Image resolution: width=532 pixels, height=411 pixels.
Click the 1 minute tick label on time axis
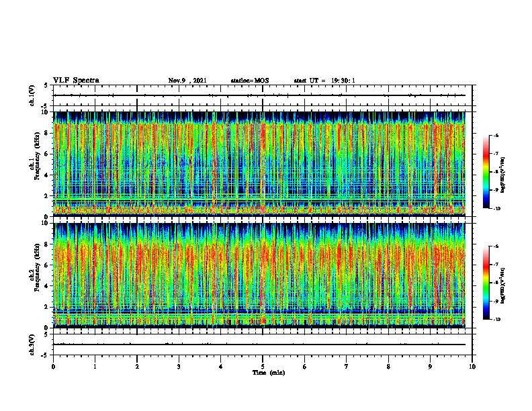tap(95, 367)
